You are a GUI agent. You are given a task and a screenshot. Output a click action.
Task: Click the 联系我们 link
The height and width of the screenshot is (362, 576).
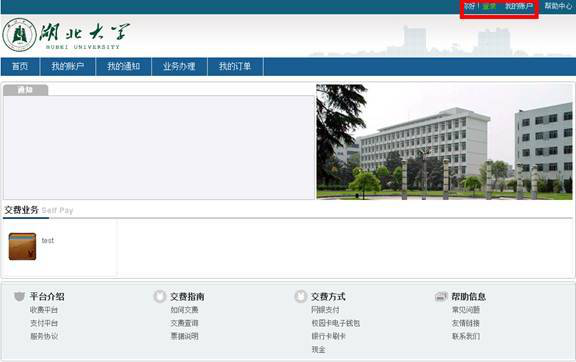466,336
